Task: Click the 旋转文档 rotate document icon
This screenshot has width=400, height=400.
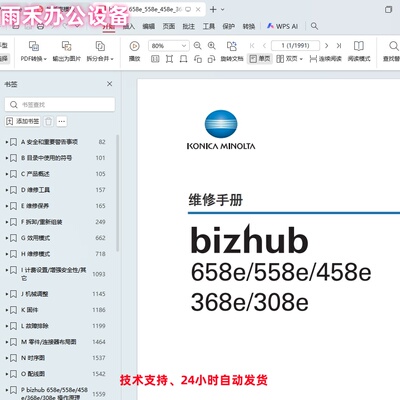Action: pos(232,46)
